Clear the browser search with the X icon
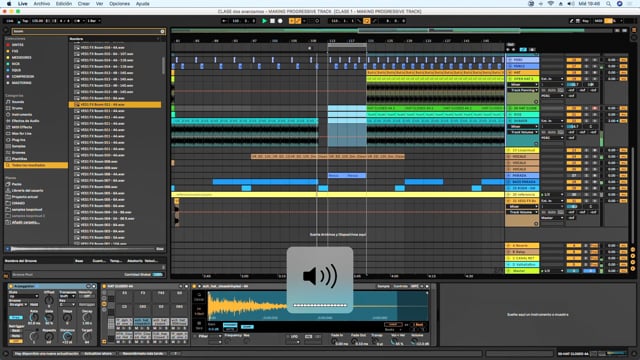This screenshot has width=640, height=360. coord(162,31)
